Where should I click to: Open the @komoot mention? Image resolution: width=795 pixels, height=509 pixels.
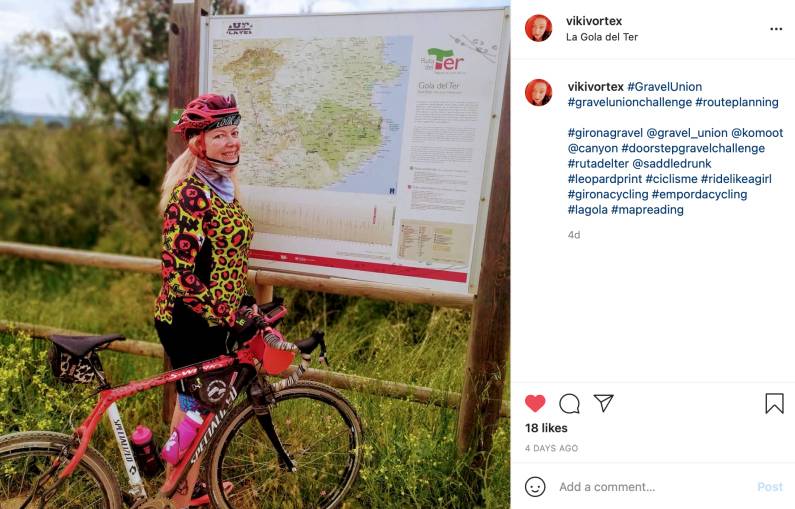757,133
